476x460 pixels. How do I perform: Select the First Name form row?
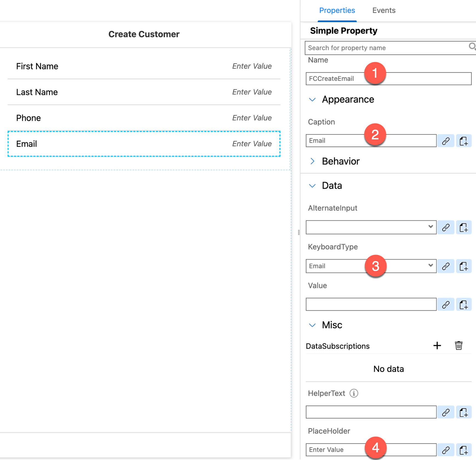(x=144, y=66)
